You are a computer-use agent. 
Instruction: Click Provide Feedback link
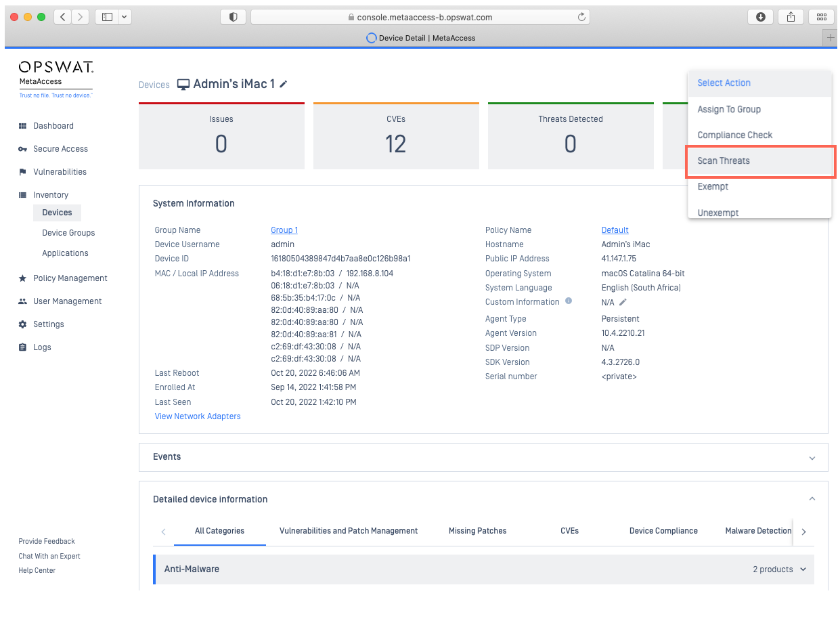pos(47,542)
